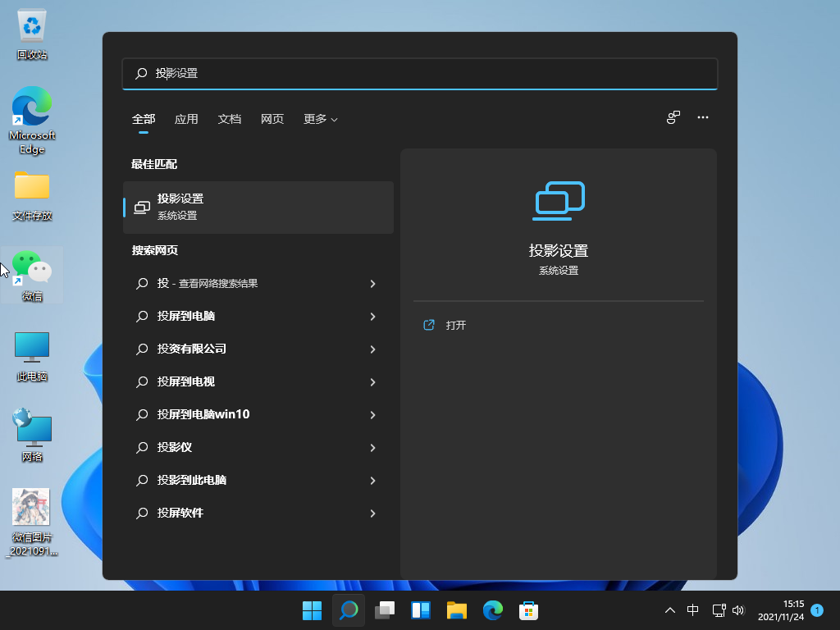Open search options via the ellipsis icon
The height and width of the screenshot is (630, 840).
703,117
